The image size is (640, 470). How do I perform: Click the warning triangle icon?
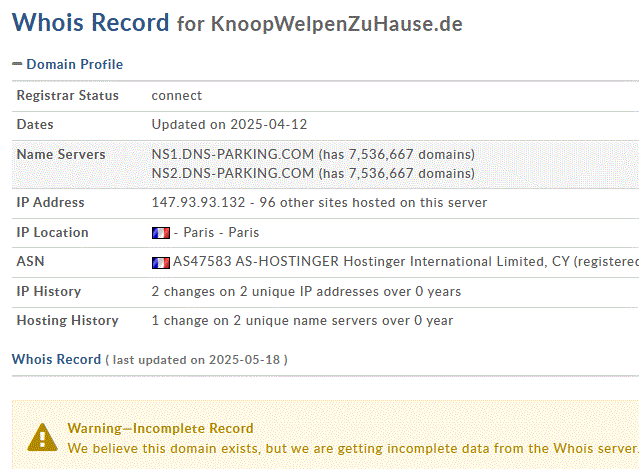pyautogui.click(x=42, y=437)
